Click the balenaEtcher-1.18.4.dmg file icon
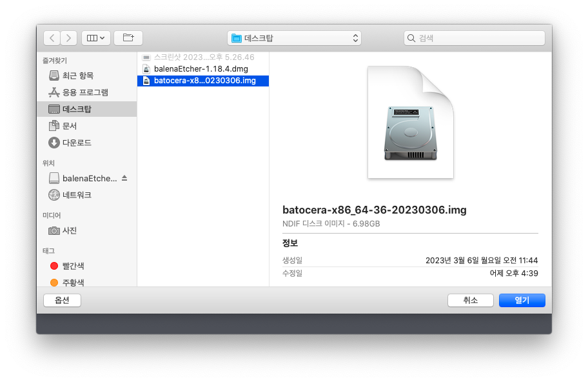This screenshot has width=588, height=382. pyautogui.click(x=146, y=69)
